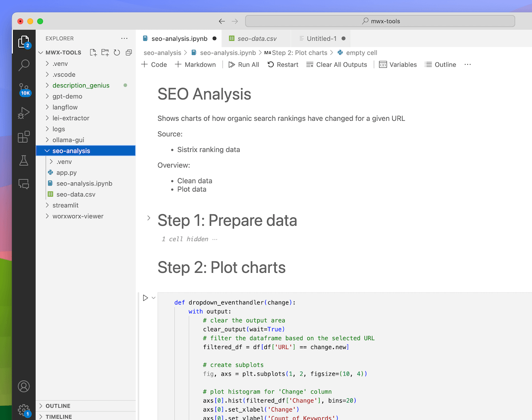The height and width of the screenshot is (420, 532).
Task: Switch to the Untitled-1 tab
Action: pos(321,39)
